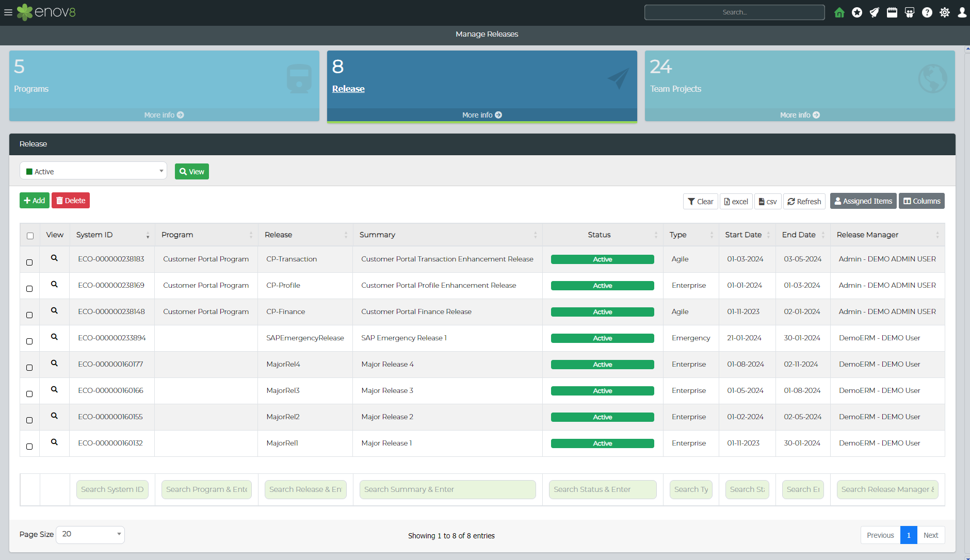Select the Team Projects summary card
The width and height of the screenshot is (970, 560).
(x=800, y=86)
